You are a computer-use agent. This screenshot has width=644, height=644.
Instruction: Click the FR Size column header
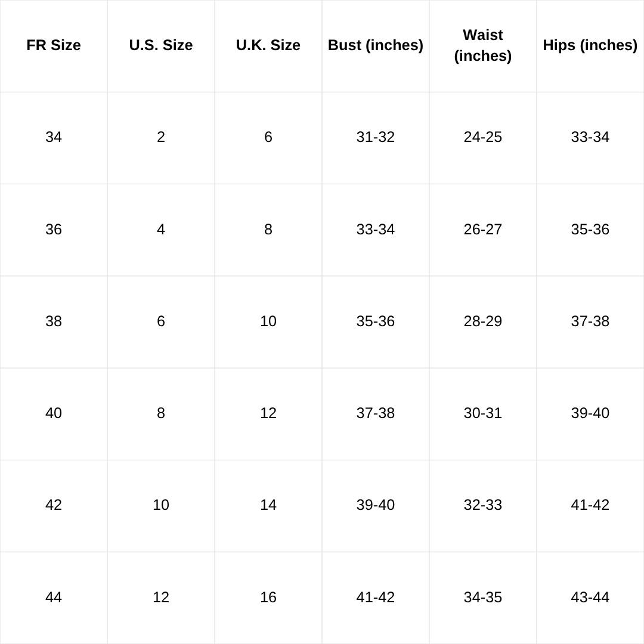point(54,45)
